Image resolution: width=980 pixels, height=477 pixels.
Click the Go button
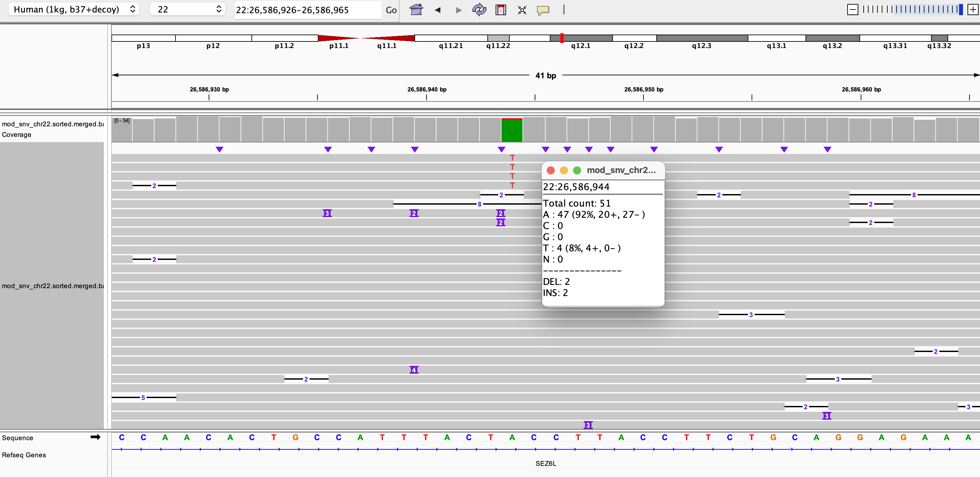(x=391, y=10)
